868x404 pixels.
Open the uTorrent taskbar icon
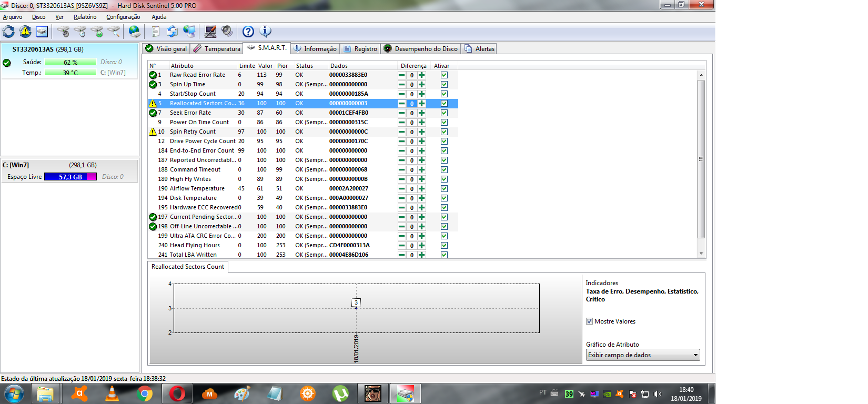[340, 393]
